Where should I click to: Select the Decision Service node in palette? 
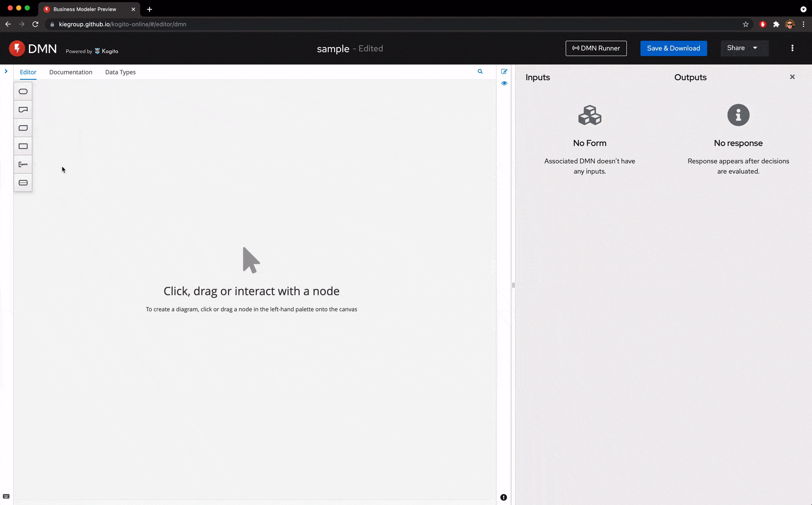[x=23, y=183]
